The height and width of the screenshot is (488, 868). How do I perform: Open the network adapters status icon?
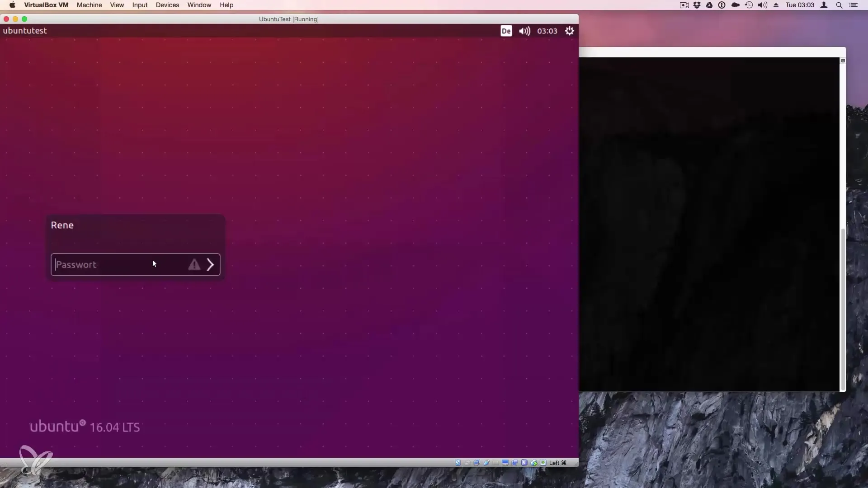476,463
